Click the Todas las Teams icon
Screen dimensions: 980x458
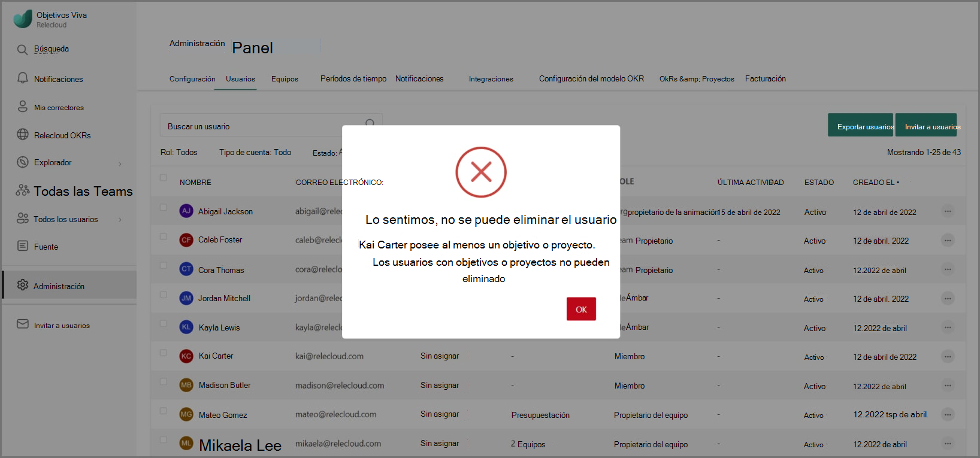(23, 190)
